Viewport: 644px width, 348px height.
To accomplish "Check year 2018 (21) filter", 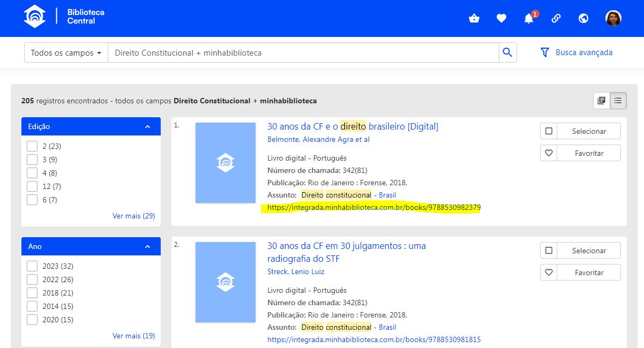I will 32,293.
